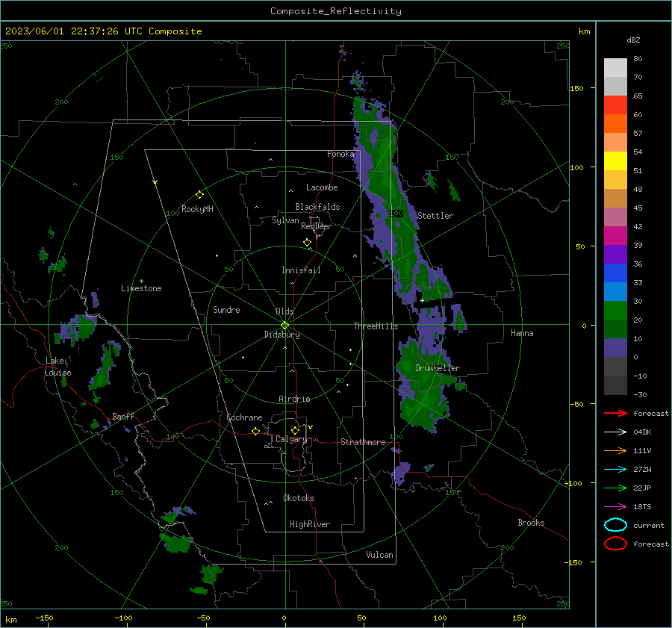
Task: Select the radar site diamond near Olds
Action: pyautogui.click(x=285, y=326)
